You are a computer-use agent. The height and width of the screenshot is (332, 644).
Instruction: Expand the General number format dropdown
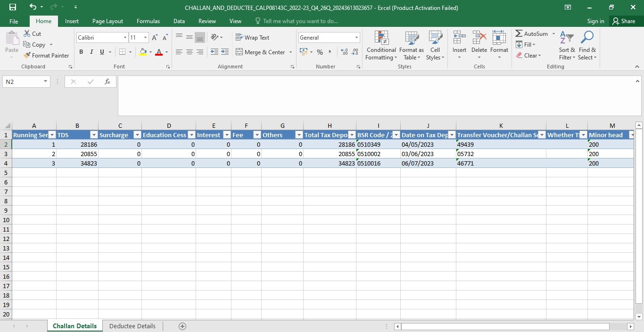[356, 37]
